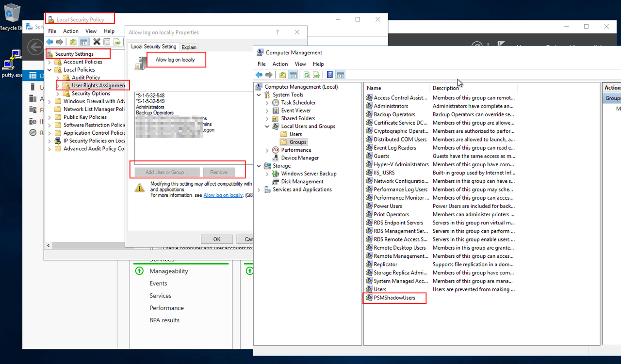
Task: Open Help menu in Local Security Policy
Action: point(109,31)
